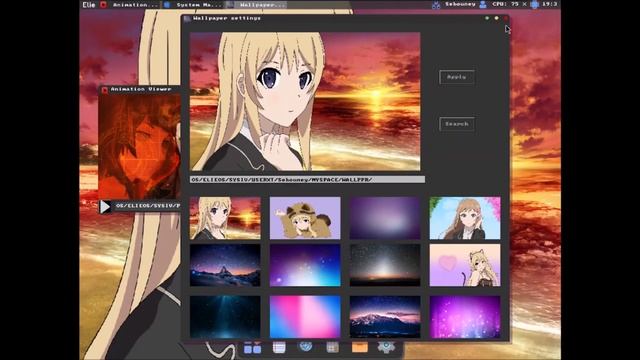Click the icon left of Sebouney name
This screenshot has width=640, height=360.
coord(436,5)
